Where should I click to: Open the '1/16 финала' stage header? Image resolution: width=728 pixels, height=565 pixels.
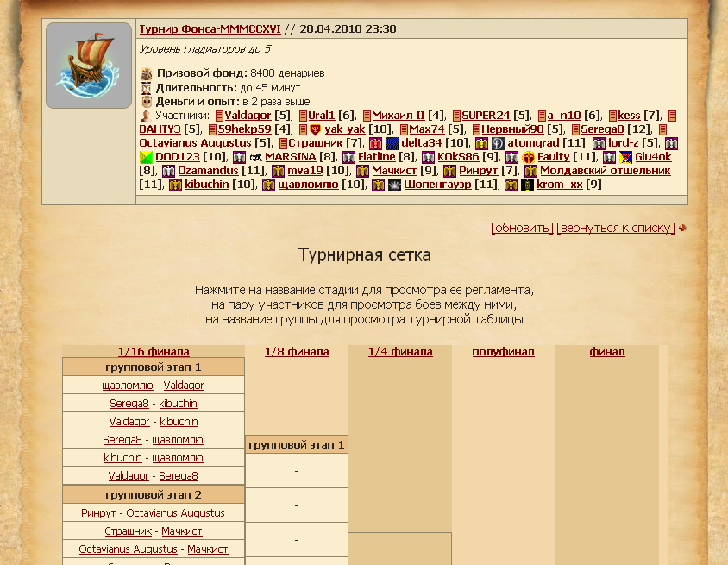click(154, 351)
